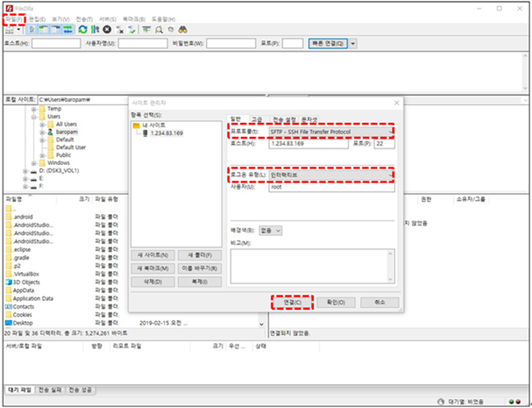Click the green activity LED in status bar
Screen dimensions: 532x408
[x=511, y=402]
